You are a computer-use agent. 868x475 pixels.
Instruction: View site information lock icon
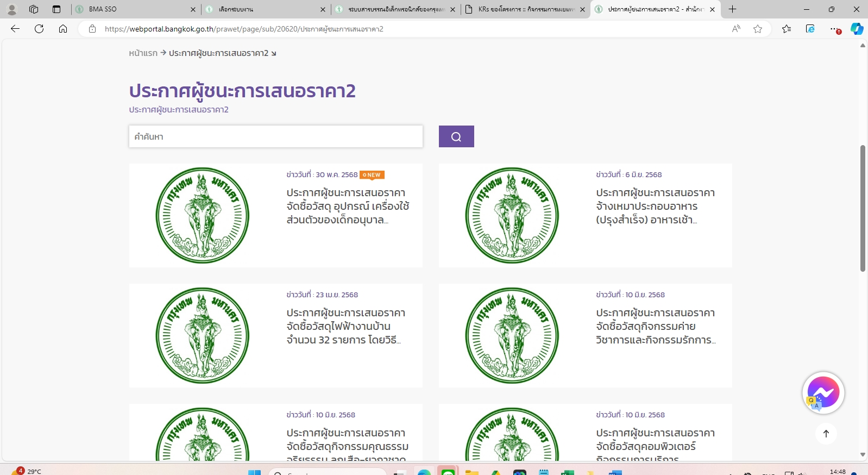click(x=92, y=29)
